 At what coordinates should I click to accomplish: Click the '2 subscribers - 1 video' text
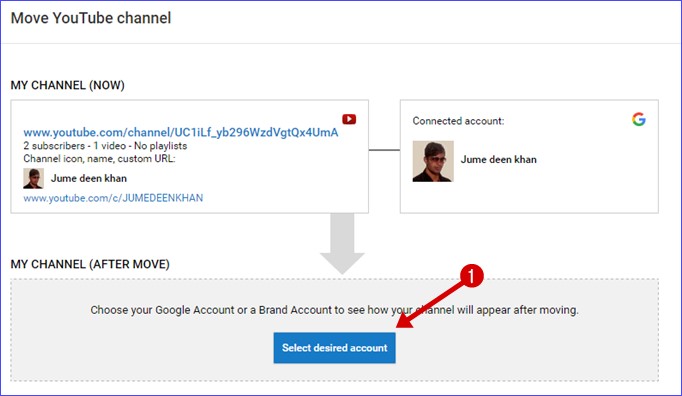click(x=74, y=146)
